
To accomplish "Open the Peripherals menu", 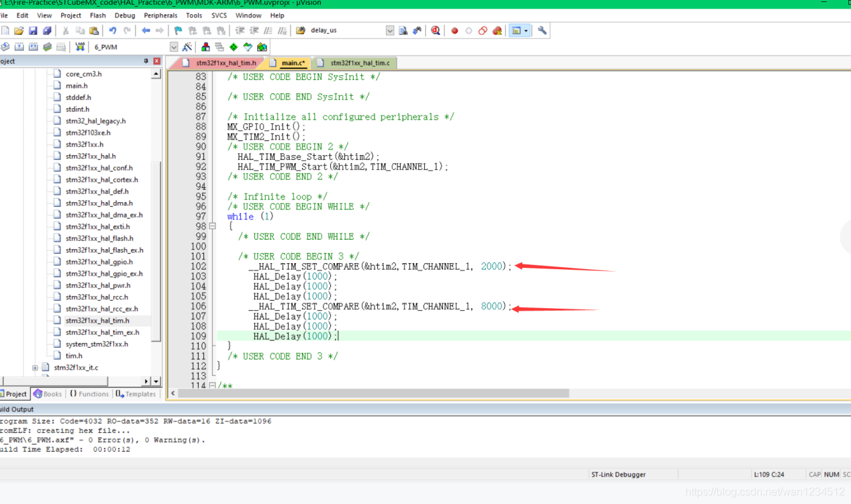I will pyautogui.click(x=160, y=15).
